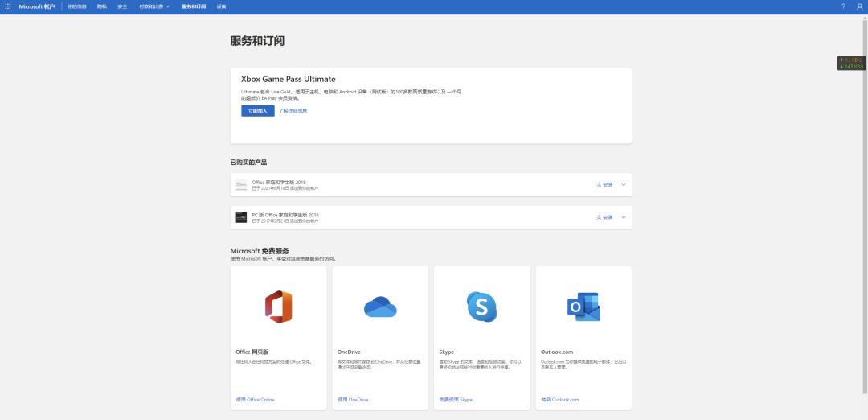The height and width of the screenshot is (420, 868).
Task: Click the PC 版 Office 家庭和学生版 2016 name
Action: pyautogui.click(x=285, y=215)
